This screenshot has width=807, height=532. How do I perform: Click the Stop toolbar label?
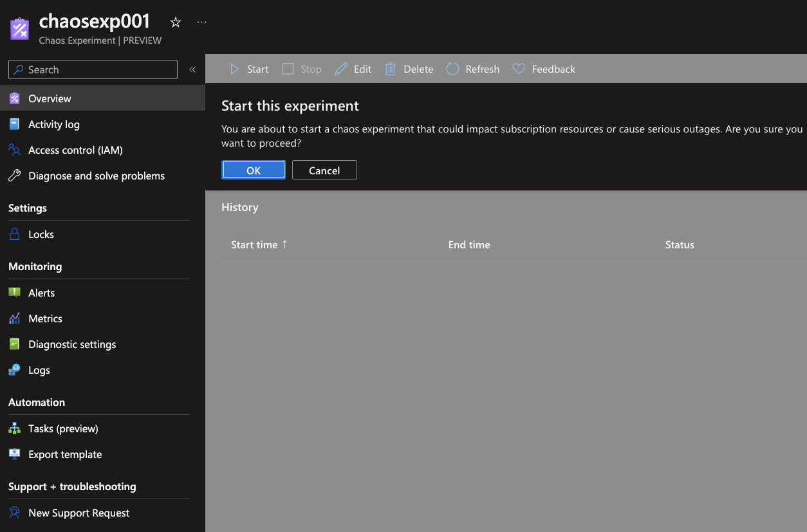(311, 69)
